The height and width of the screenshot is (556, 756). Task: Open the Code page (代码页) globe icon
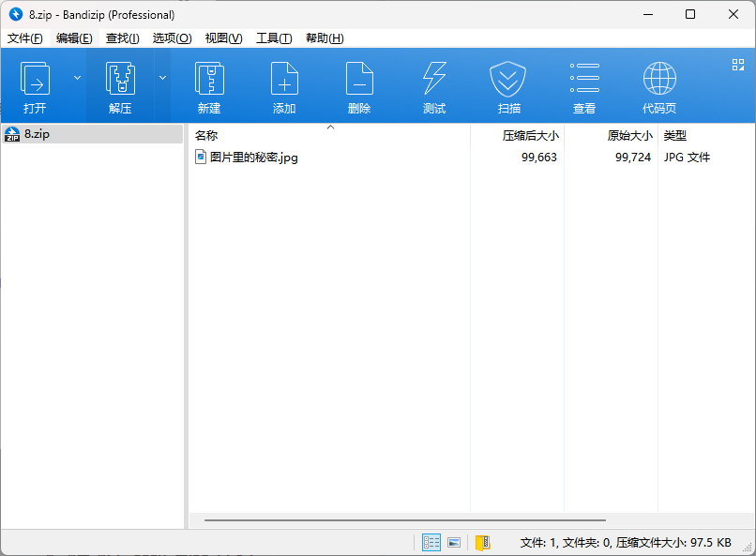(x=659, y=79)
